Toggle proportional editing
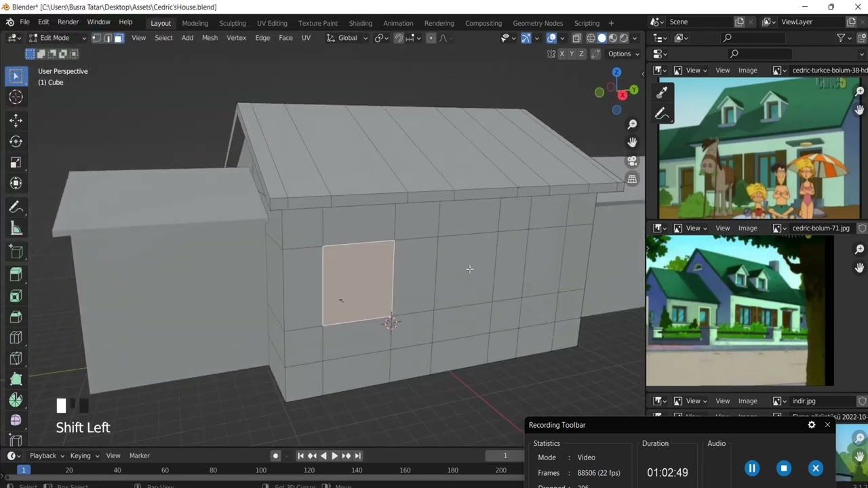This screenshot has height=488, width=868. [431, 38]
